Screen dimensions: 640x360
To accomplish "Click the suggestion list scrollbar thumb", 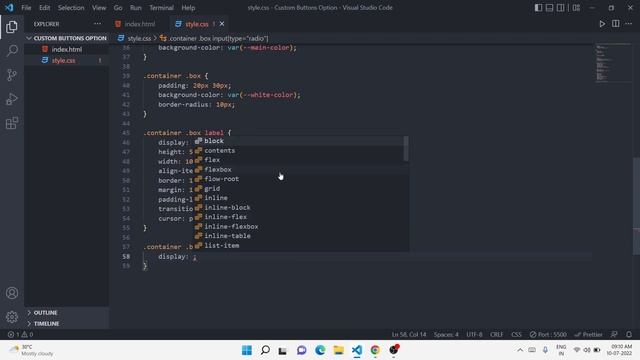I will tap(406, 149).
